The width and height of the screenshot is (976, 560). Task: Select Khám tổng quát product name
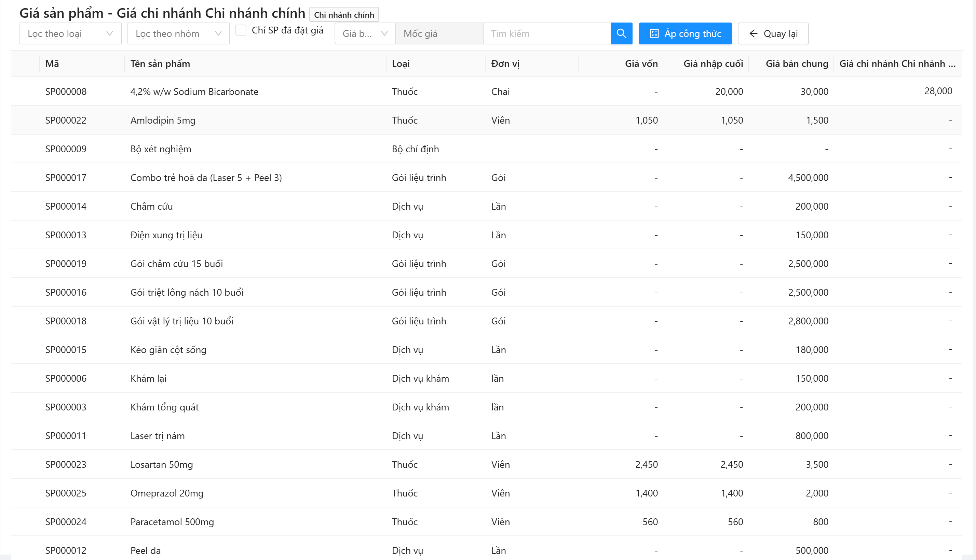(164, 407)
